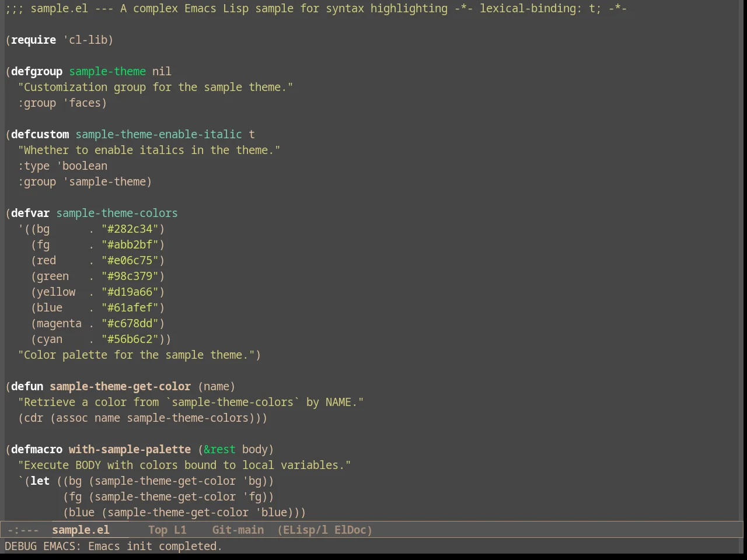Click the let keyword in the macro
Image resolution: width=747 pixels, height=560 pixels.
[x=40, y=481]
